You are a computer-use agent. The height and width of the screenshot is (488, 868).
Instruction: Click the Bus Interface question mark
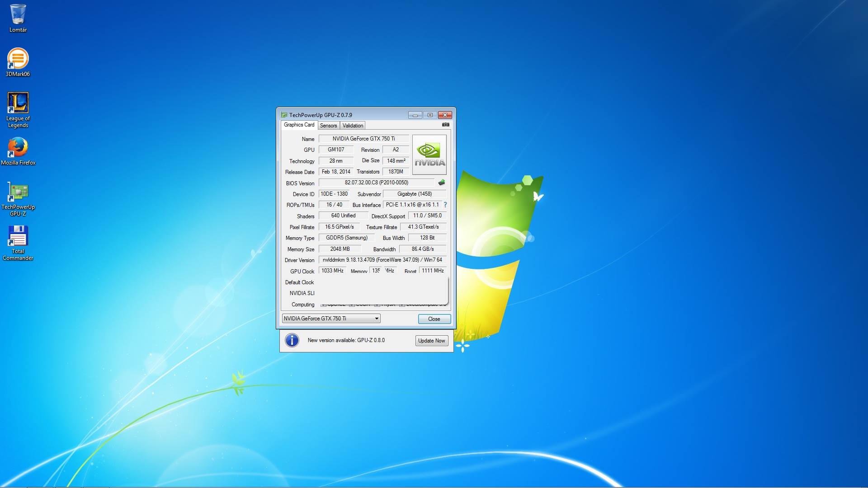[445, 205]
